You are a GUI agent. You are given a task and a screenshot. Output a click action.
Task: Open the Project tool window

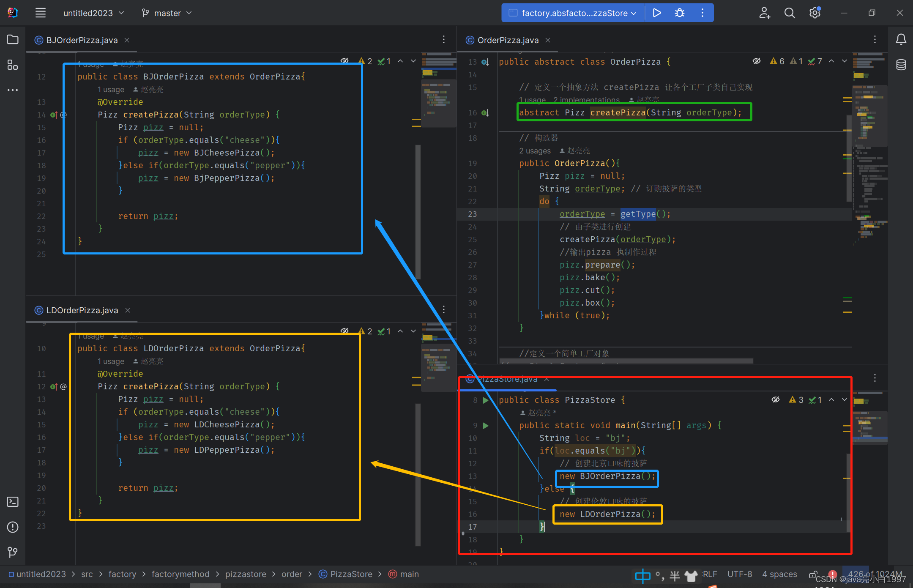[x=13, y=39]
